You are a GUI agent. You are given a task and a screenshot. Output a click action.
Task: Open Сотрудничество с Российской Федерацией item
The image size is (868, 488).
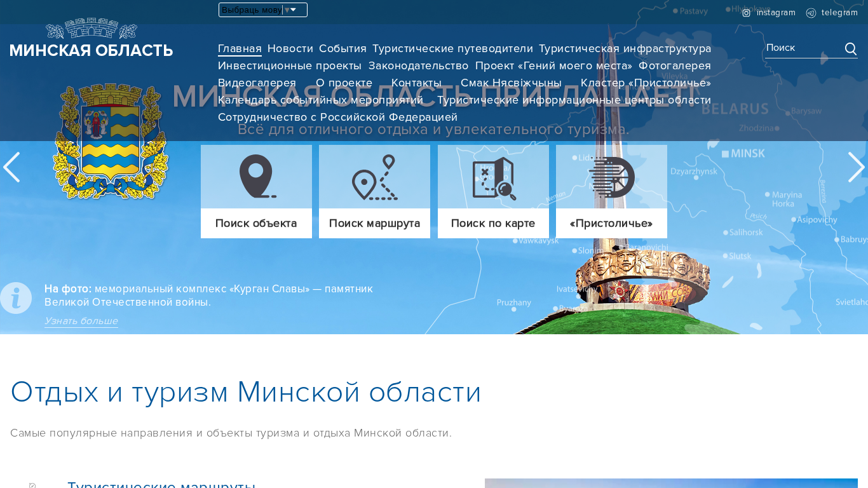(x=337, y=118)
